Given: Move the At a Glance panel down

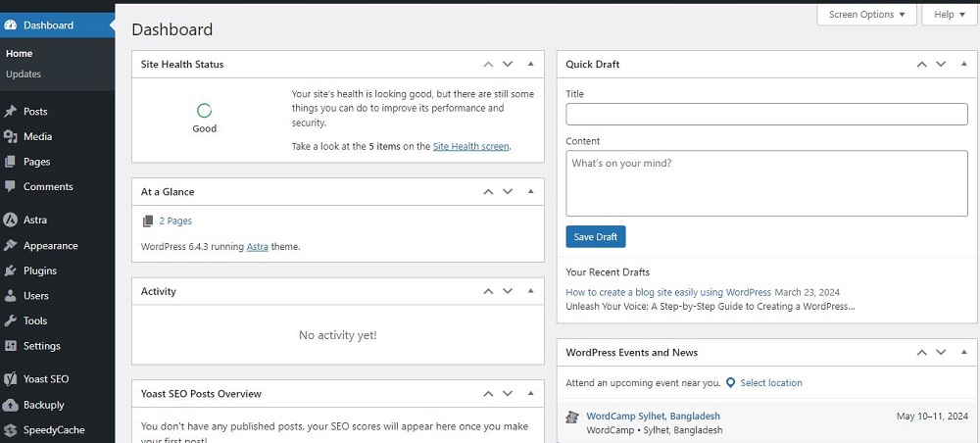Looking at the screenshot, I should click(508, 192).
